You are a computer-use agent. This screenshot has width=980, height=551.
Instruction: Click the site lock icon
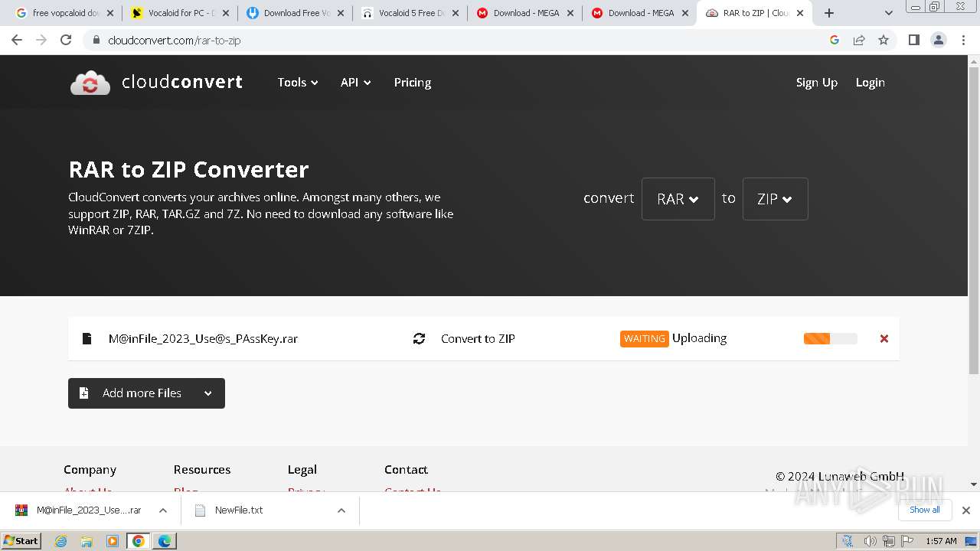tap(96, 41)
